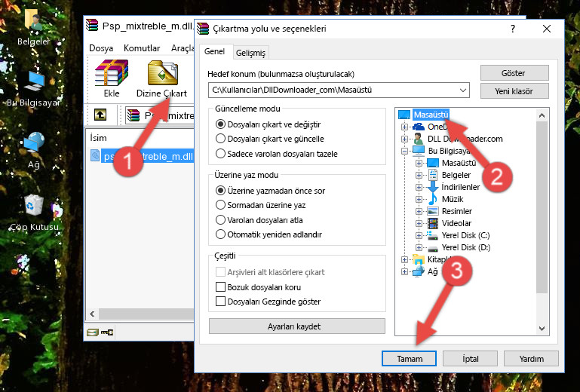This screenshot has width=580, height=392.
Task: Select Videolar folder in tree
Action: (456, 223)
